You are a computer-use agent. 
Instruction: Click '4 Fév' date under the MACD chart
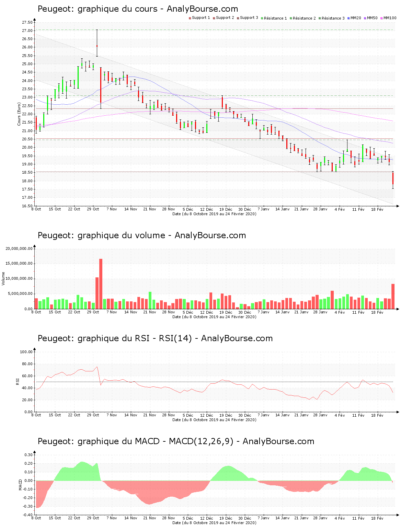tap(340, 518)
